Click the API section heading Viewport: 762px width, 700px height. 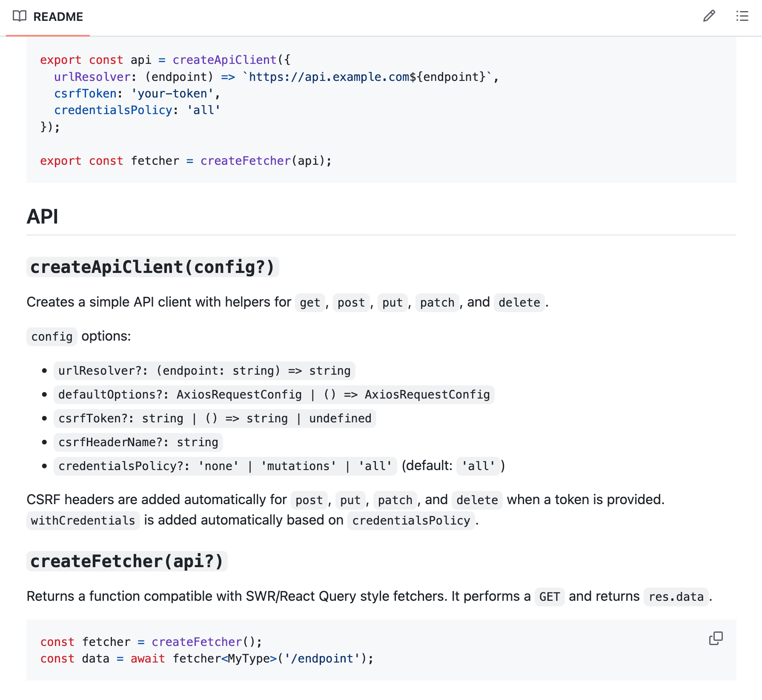point(43,216)
